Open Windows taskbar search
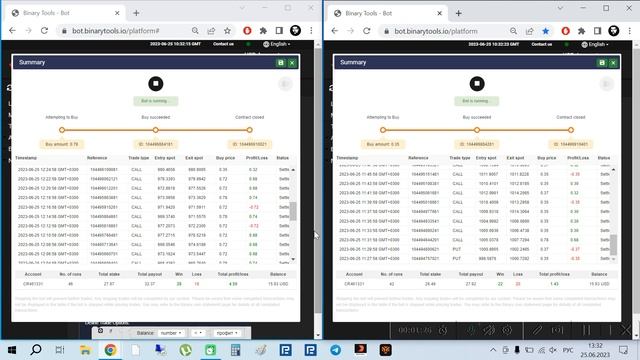640x360 pixels. (36, 350)
